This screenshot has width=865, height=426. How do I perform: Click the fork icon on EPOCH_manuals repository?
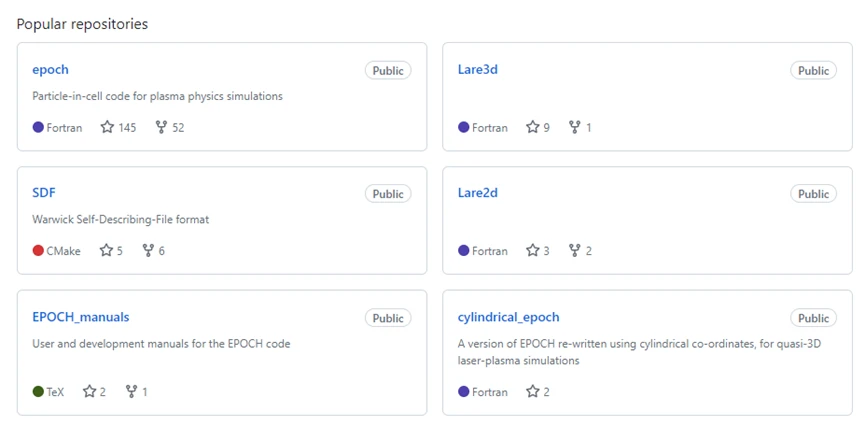pyautogui.click(x=131, y=392)
